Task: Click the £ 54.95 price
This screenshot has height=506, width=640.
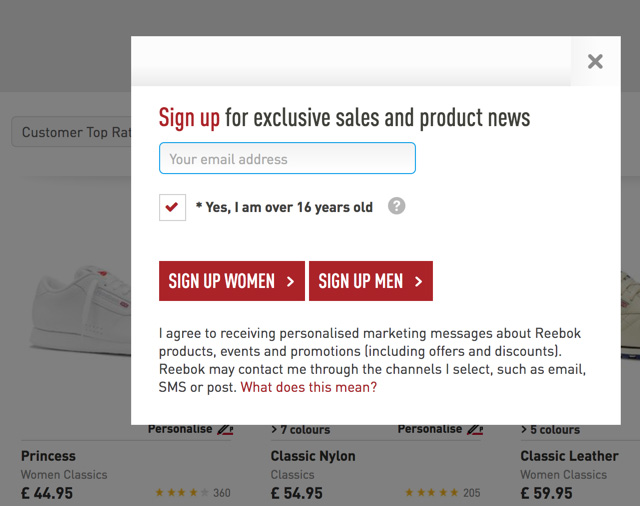Action: [296, 493]
